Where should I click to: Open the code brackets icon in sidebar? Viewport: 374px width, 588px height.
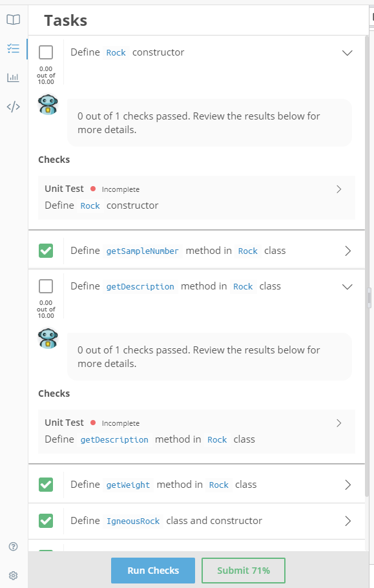click(x=13, y=107)
